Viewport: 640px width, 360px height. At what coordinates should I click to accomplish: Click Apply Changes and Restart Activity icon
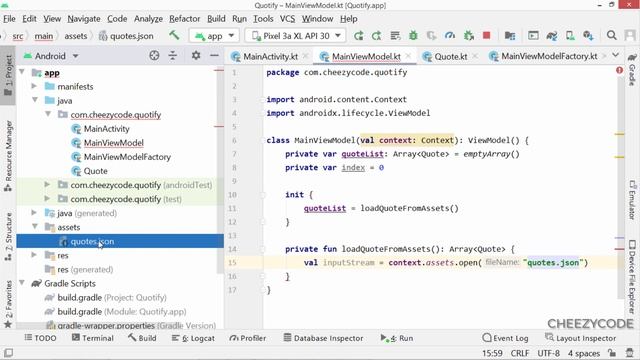point(376,36)
